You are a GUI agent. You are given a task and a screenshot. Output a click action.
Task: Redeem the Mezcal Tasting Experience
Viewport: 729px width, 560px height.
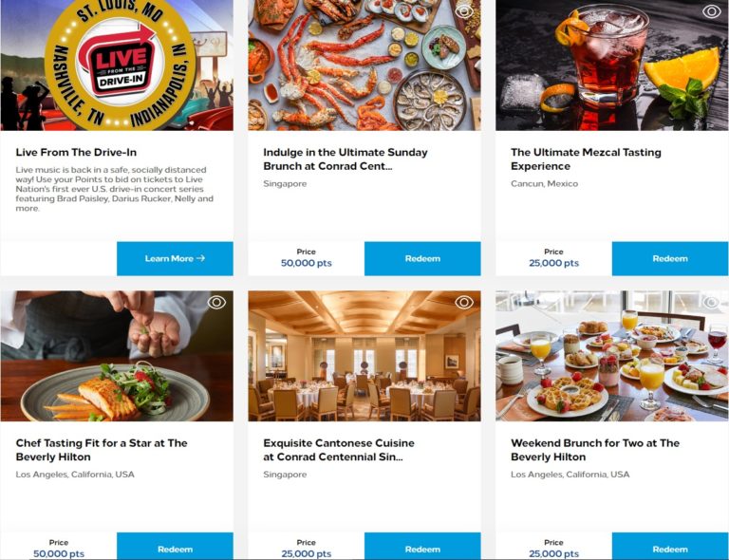click(x=670, y=258)
